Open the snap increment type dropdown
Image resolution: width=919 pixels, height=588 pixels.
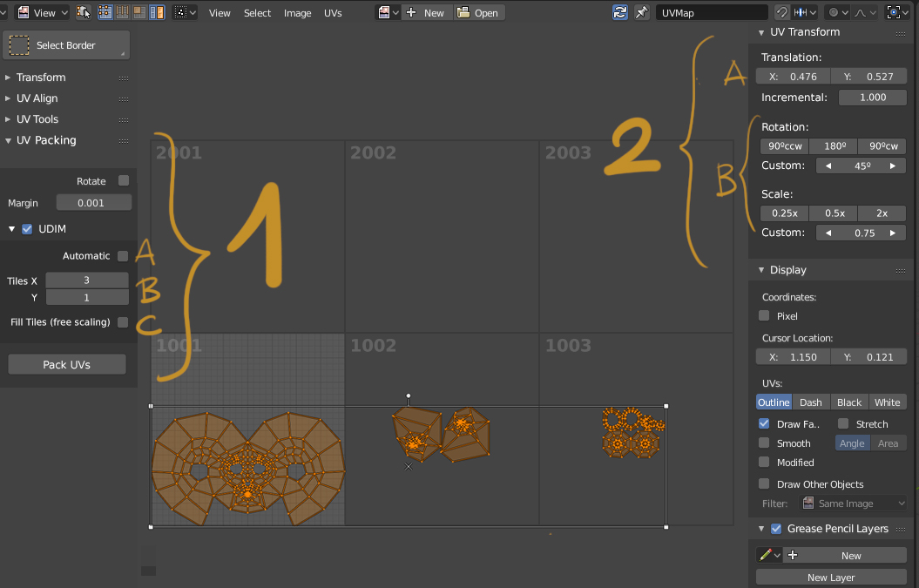click(805, 12)
